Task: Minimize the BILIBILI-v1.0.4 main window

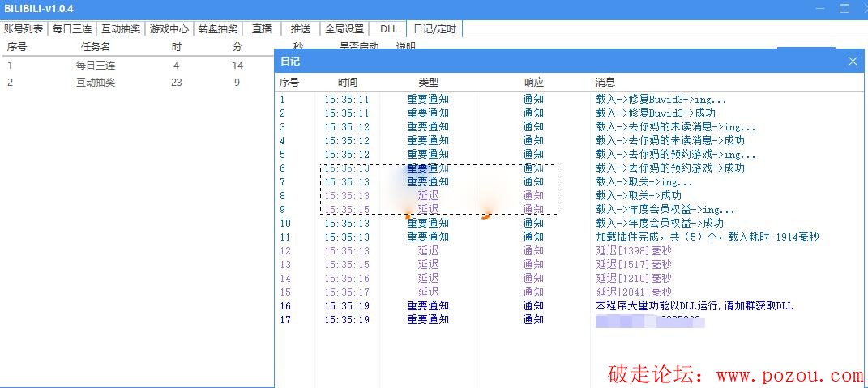Action: (820, 8)
